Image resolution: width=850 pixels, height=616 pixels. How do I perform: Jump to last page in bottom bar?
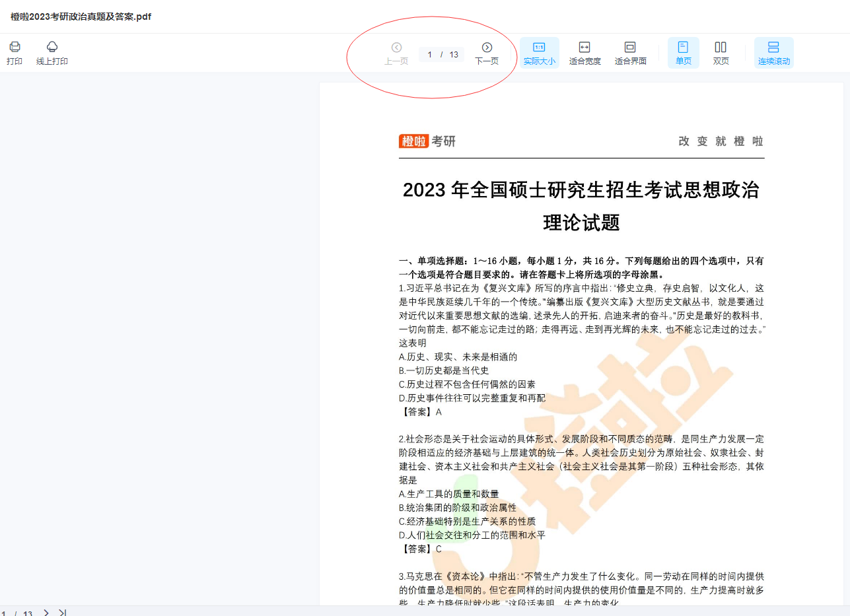pyautogui.click(x=63, y=613)
